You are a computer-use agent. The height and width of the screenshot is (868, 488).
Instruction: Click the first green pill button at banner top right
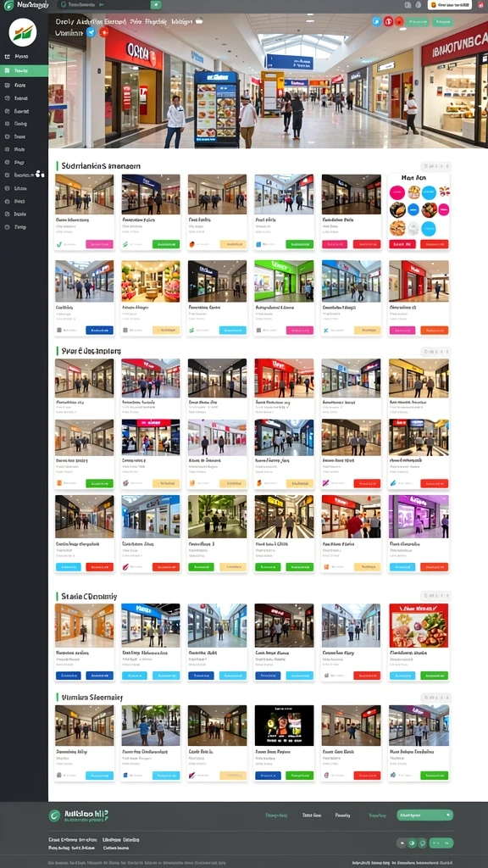(x=418, y=21)
